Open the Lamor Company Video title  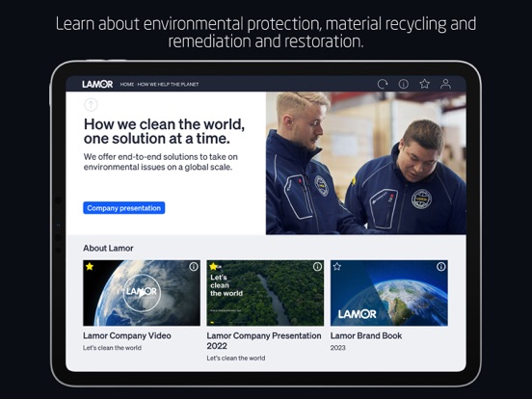127,336
